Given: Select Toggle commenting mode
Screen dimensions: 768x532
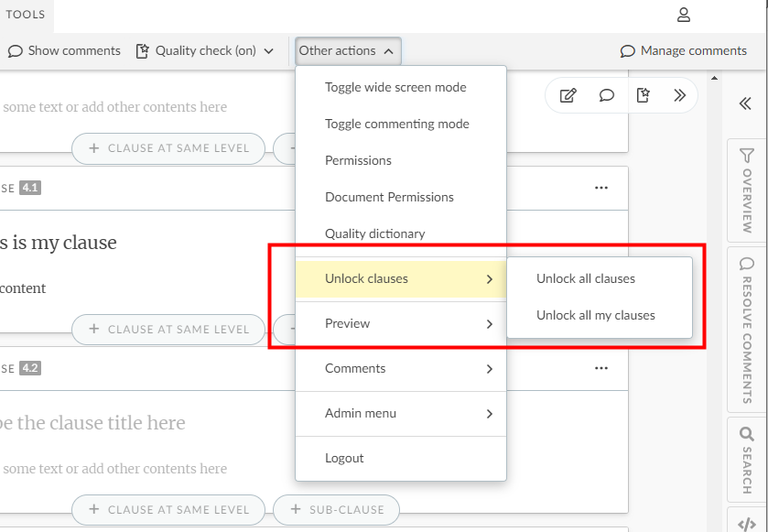Looking at the screenshot, I should pyautogui.click(x=401, y=124).
